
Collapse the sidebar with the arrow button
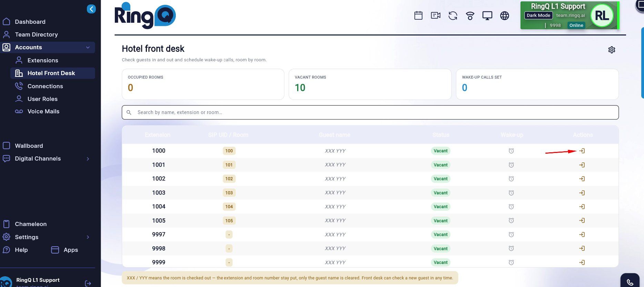pos(91,9)
